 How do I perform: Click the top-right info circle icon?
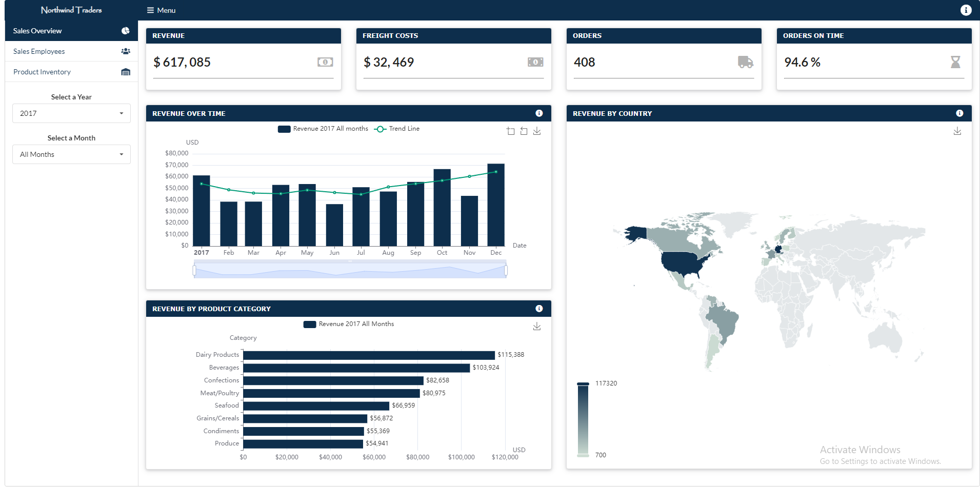[966, 10]
